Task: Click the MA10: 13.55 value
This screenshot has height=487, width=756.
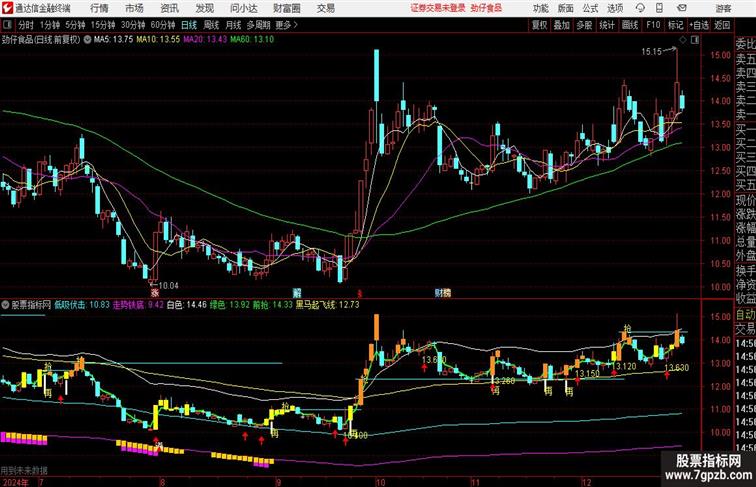Action: [x=158, y=40]
